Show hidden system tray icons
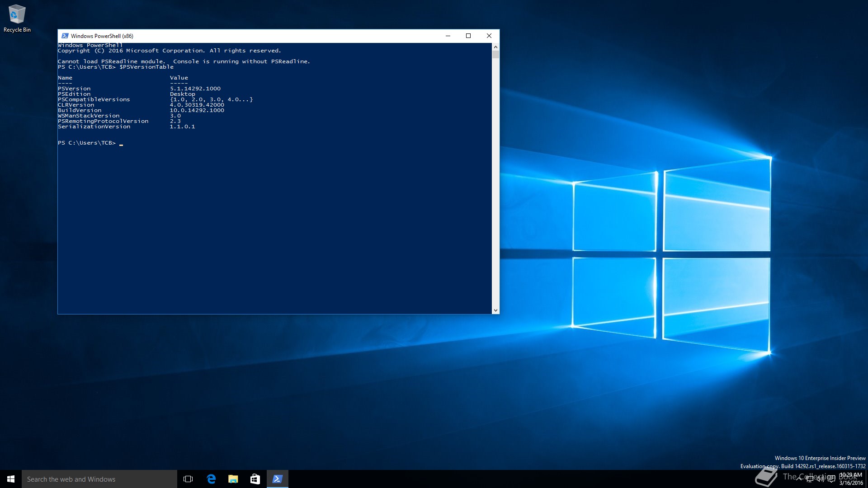The width and height of the screenshot is (868, 488). pyautogui.click(x=799, y=479)
